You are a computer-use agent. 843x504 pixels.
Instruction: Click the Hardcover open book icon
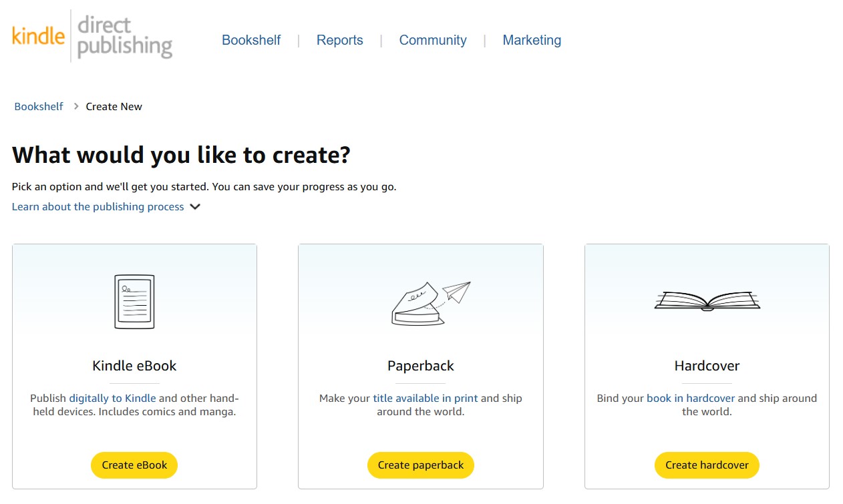coord(707,301)
